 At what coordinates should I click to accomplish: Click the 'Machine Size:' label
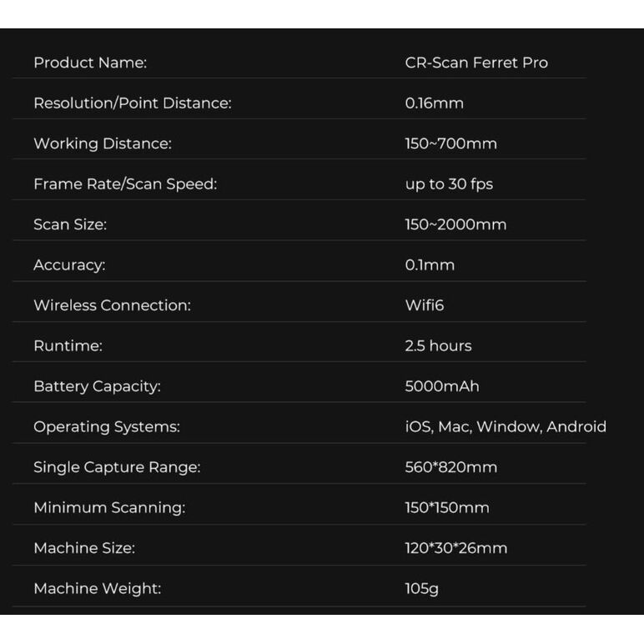tap(84, 548)
